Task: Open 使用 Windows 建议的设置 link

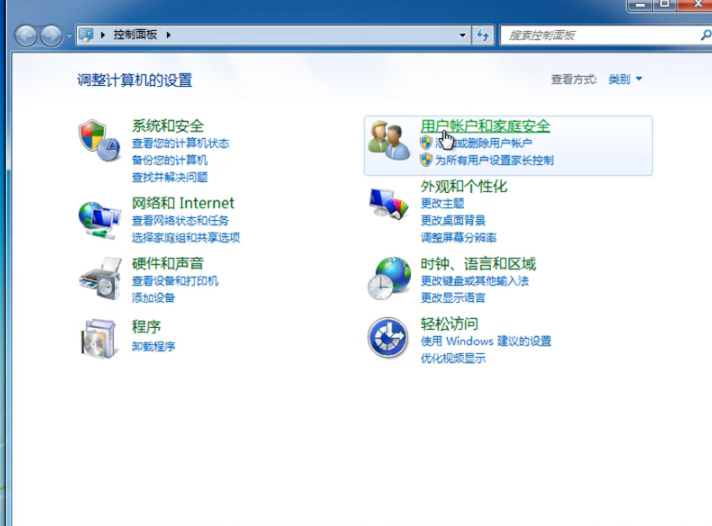Action: coord(486,341)
